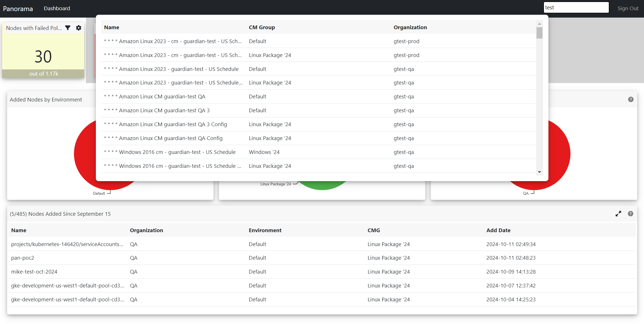This screenshot has height=324, width=644.
Task: Open help icon on the upper-right chart card
Action: pos(631,99)
